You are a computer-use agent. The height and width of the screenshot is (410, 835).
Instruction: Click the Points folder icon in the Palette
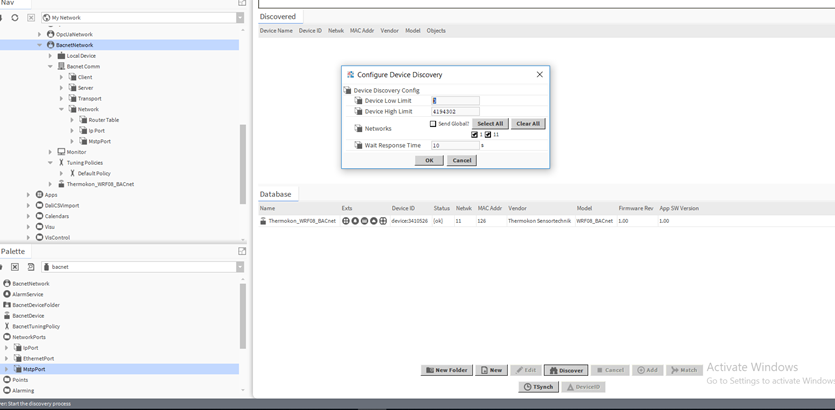click(x=7, y=380)
